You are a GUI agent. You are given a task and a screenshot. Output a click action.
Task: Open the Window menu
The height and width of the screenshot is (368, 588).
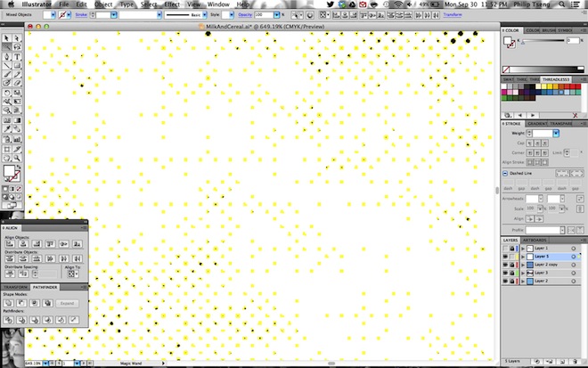tap(218, 4)
